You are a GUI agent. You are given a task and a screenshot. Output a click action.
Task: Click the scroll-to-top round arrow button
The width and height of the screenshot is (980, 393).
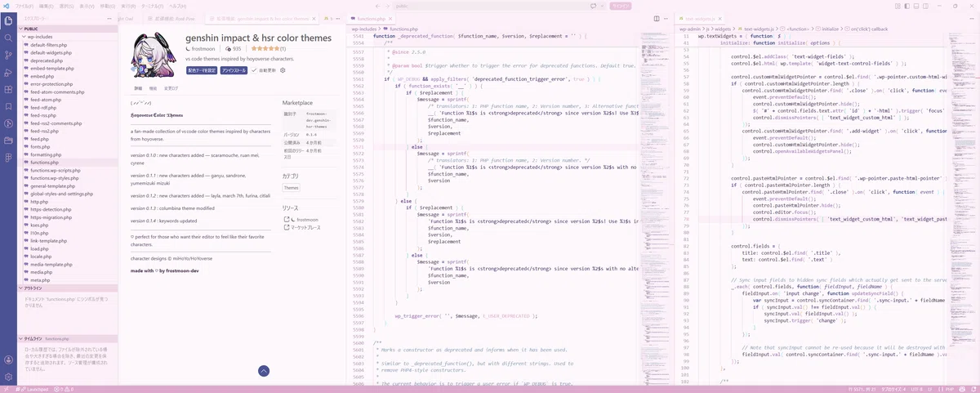[264, 371]
